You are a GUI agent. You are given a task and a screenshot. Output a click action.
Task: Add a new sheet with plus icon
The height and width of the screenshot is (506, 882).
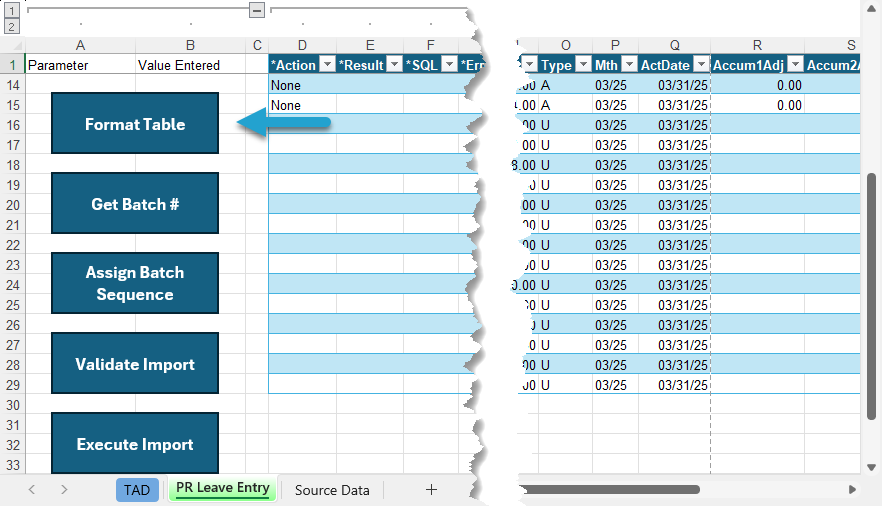(x=431, y=490)
